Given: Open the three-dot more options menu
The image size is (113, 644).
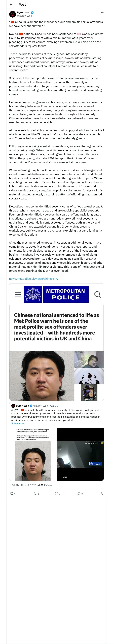Looking at the screenshot, I should tap(102, 13).
